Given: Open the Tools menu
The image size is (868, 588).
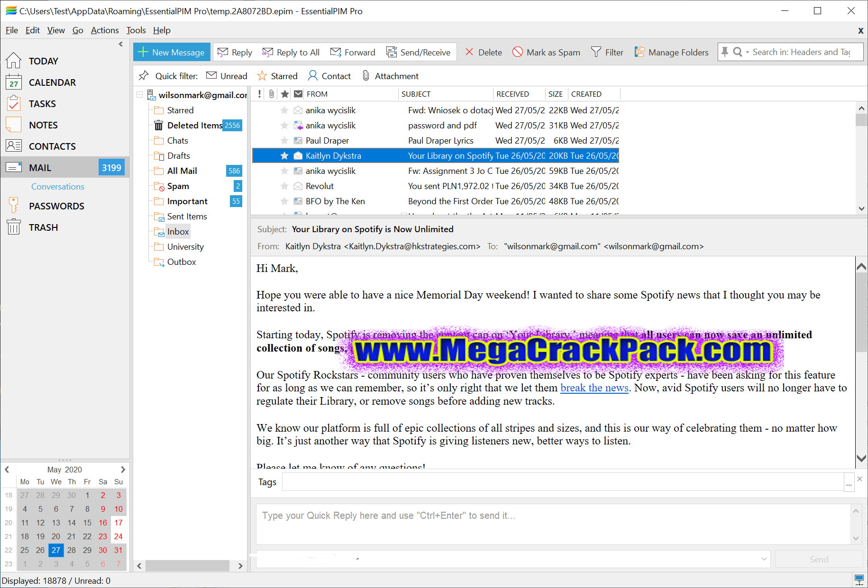Looking at the screenshot, I should point(136,30).
